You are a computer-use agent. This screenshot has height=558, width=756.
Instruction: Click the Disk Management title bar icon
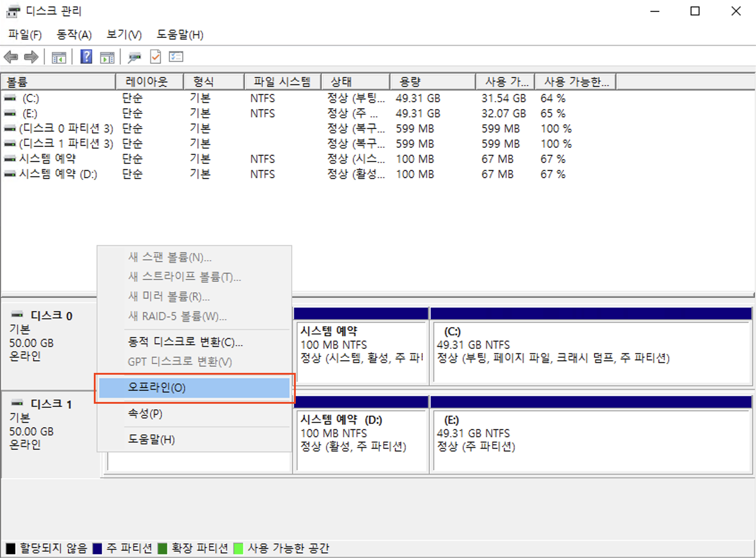(13, 11)
